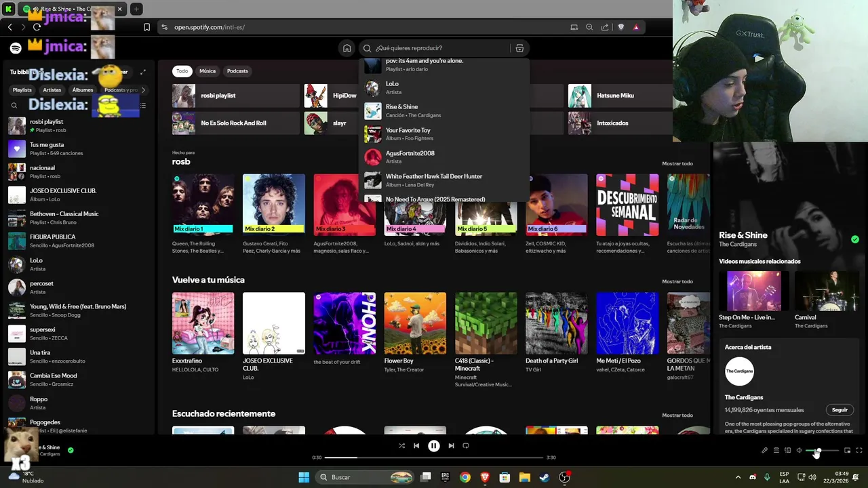Toggle saved check in the now-playing bar

[71, 449]
